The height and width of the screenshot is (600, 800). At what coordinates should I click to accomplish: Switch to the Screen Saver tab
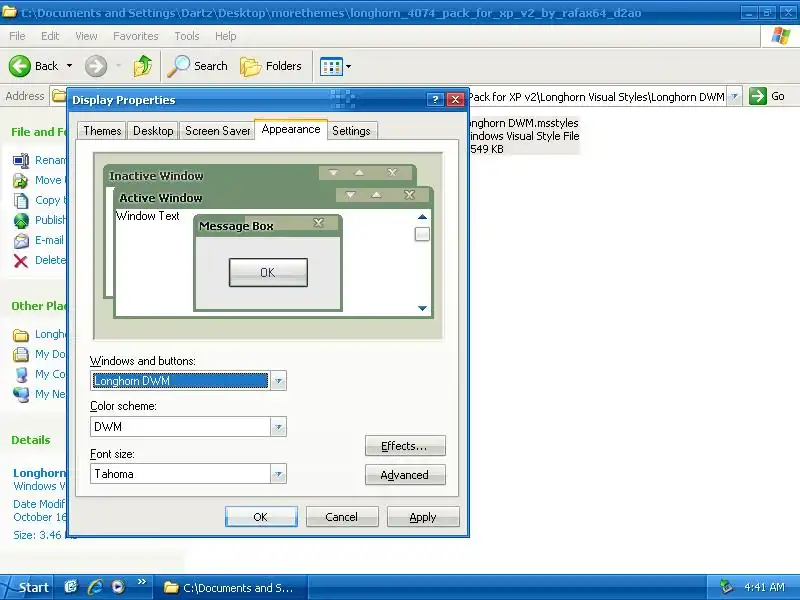coord(217,131)
